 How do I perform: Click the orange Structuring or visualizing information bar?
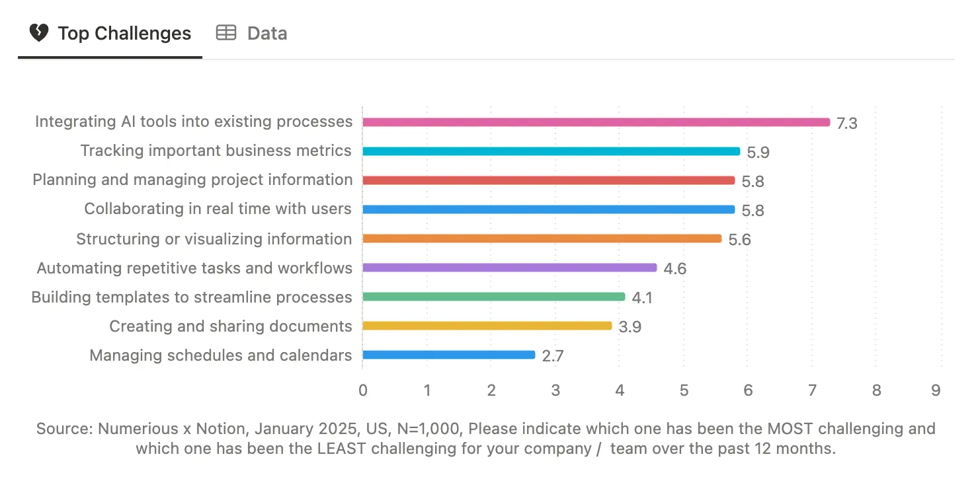[x=536, y=238]
